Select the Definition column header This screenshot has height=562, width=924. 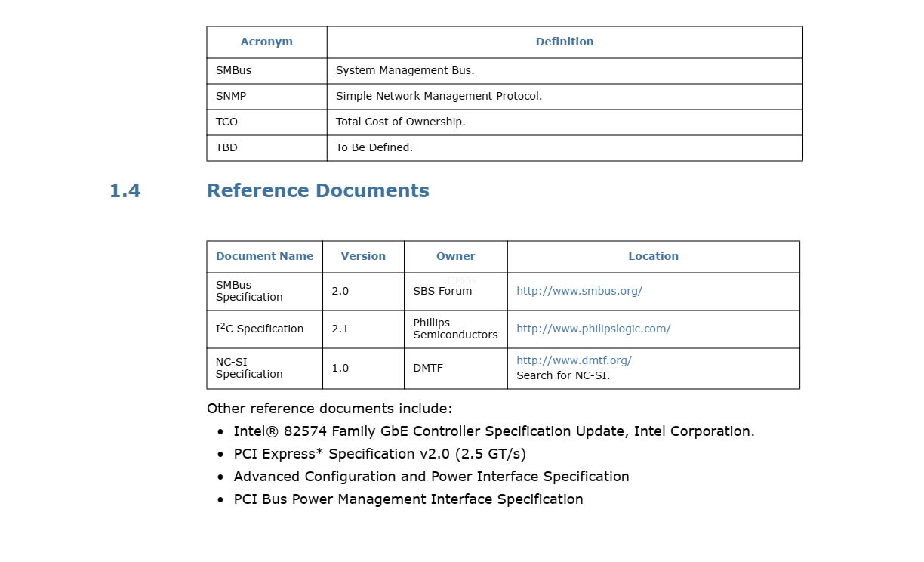tap(564, 42)
